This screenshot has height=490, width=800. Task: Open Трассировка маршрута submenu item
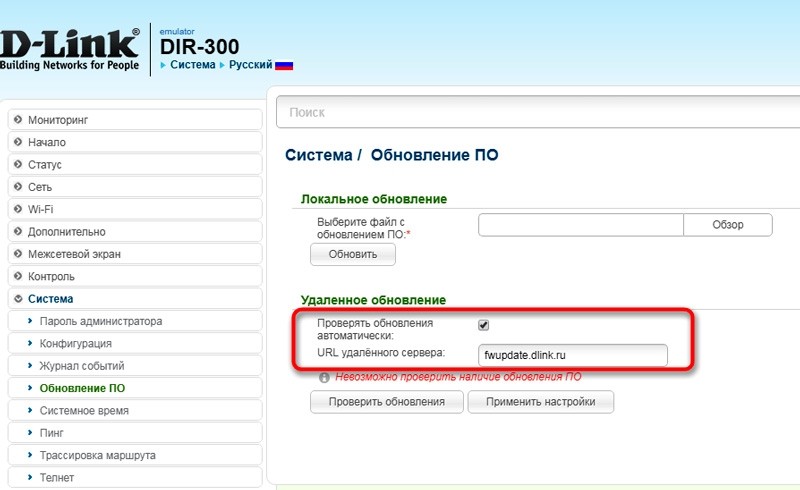click(135, 455)
